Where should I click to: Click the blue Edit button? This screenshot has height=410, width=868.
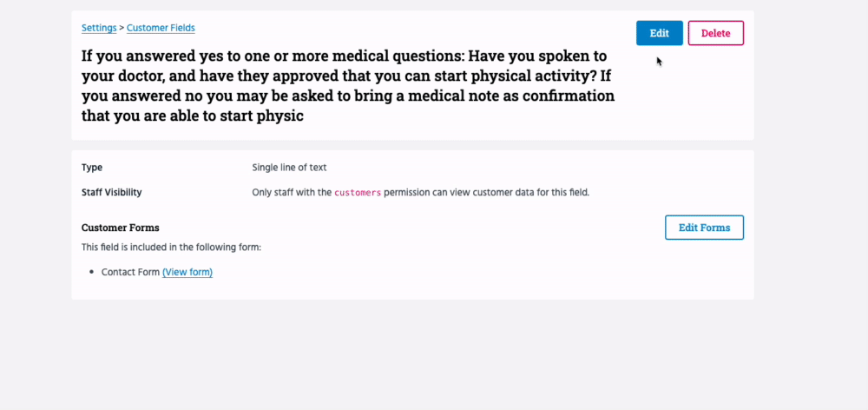pos(659,33)
